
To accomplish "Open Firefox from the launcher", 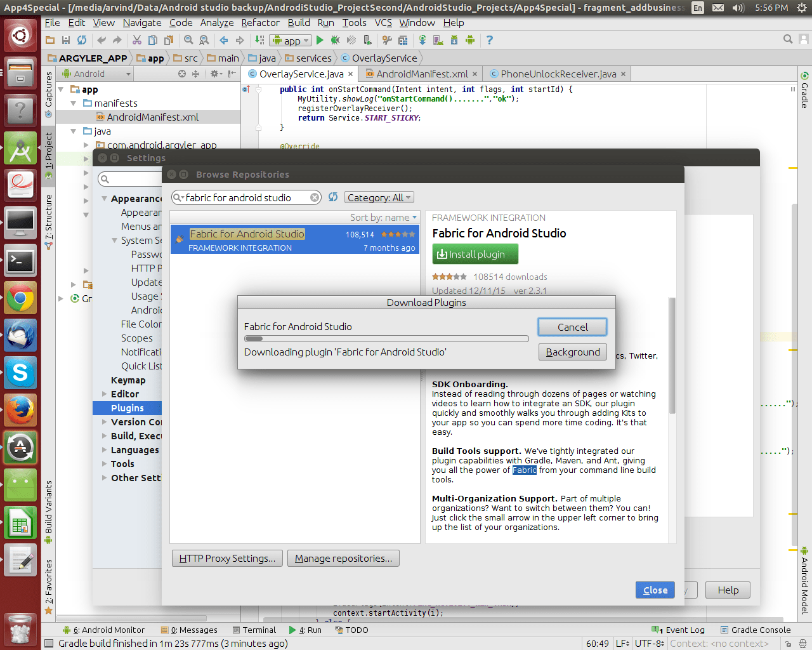I will [21, 409].
